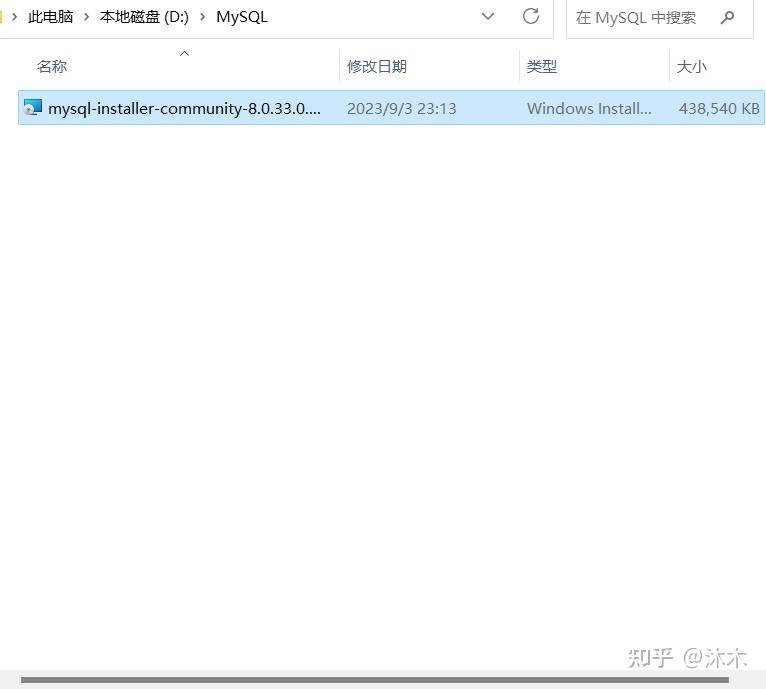Click the sort arrow above 名称
The width and height of the screenshot is (766, 689).
184,53
